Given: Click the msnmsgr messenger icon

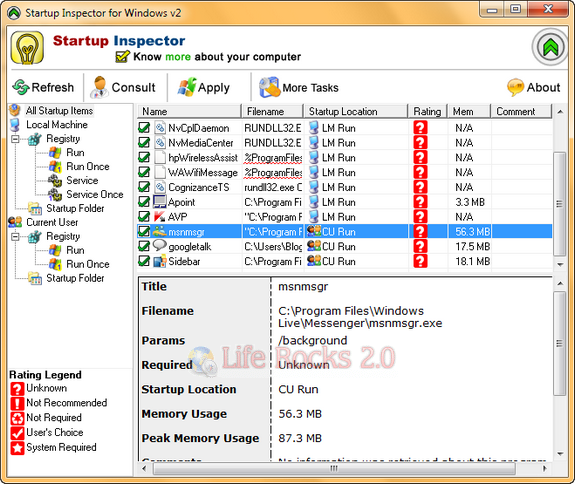Looking at the screenshot, I should pyautogui.click(x=160, y=231).
